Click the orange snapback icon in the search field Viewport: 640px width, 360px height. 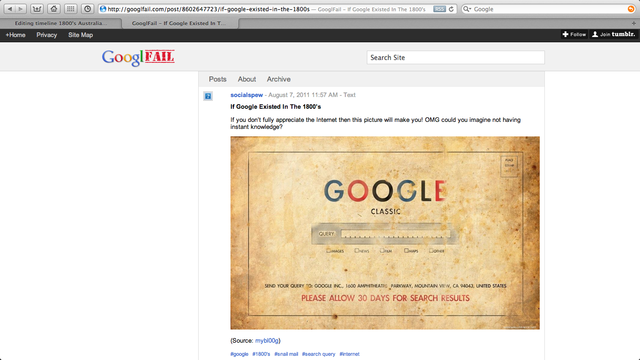[x=631, y=9]
